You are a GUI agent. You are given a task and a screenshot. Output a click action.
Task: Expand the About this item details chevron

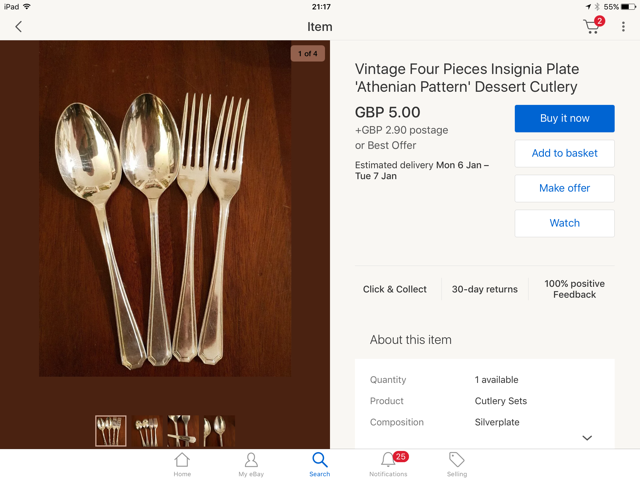pos(587,438)
